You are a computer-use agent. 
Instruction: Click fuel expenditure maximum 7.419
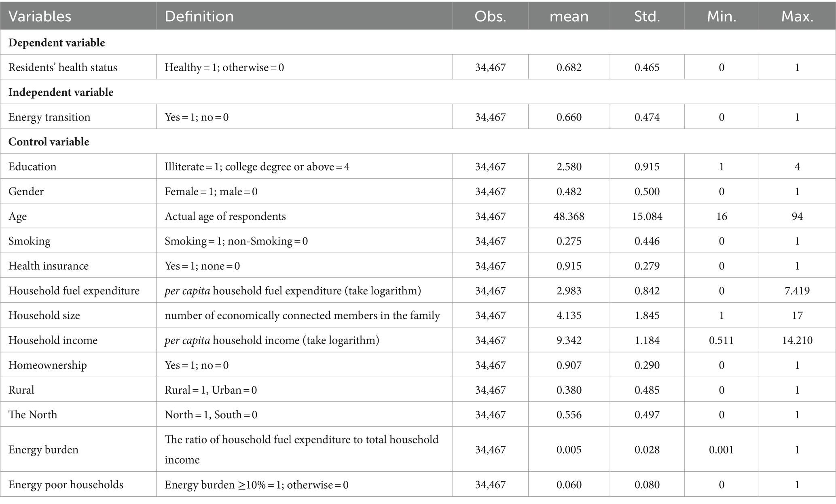click(x=797, y=291)
